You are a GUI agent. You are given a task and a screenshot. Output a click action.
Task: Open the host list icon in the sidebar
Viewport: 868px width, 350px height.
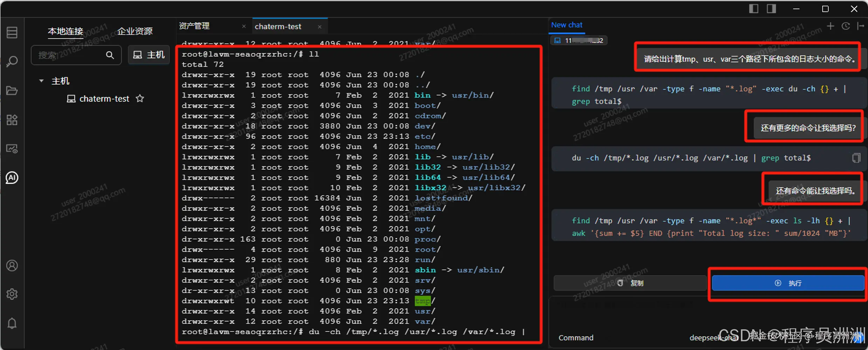(x=12, y=33)
